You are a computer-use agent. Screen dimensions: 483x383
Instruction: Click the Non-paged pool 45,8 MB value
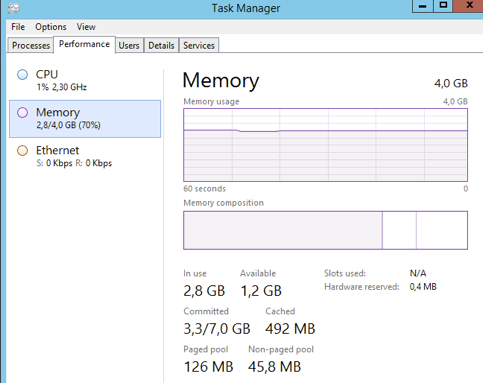[x=274, y=367]
